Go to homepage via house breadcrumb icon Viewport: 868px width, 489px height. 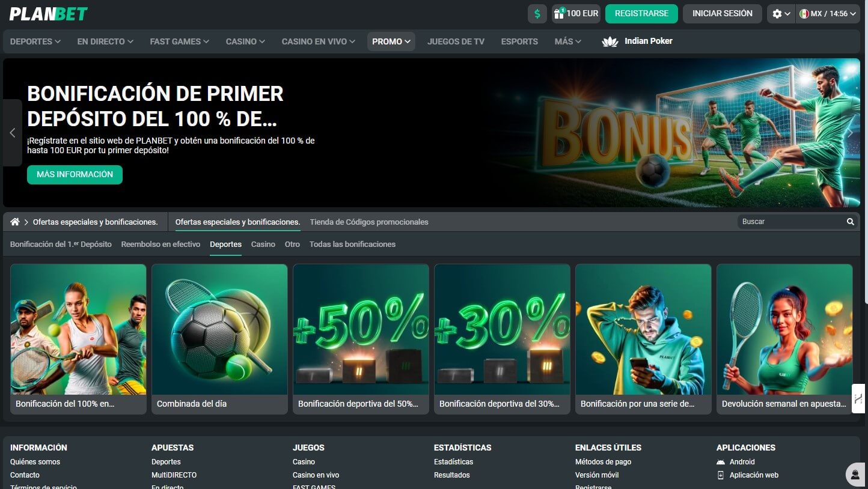coord(15,222)
